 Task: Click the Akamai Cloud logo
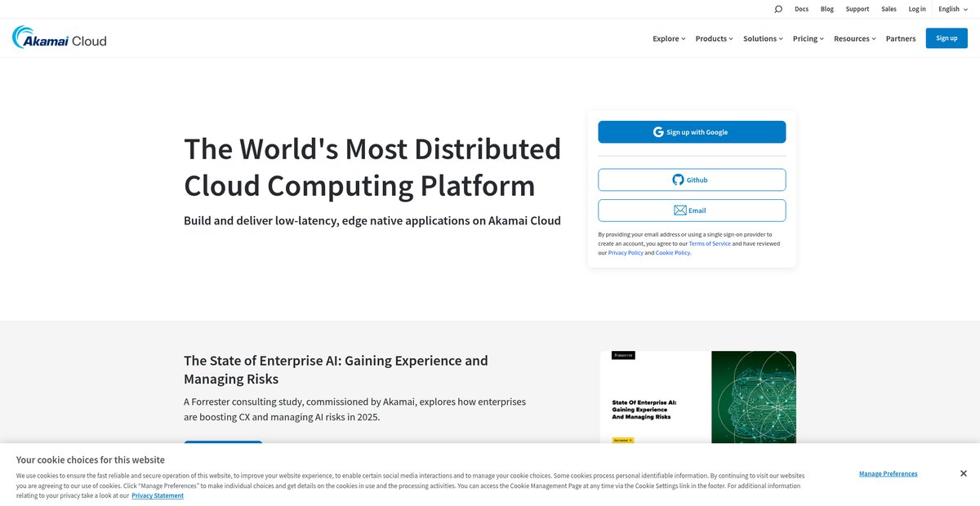(x=59, y=38)
